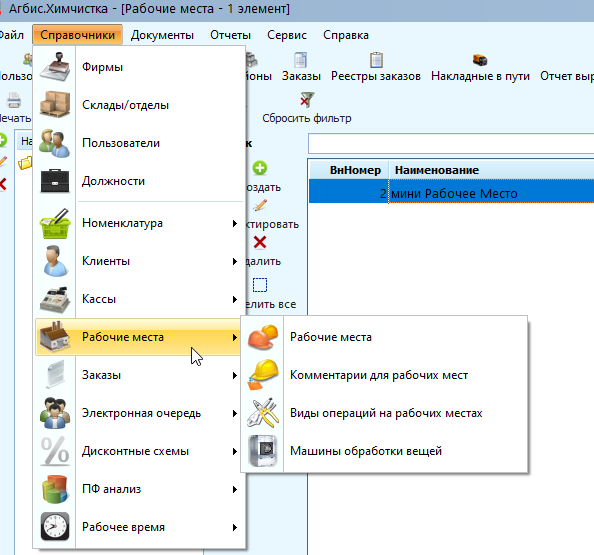Expand the Заказы submenu arrow
594x555 pixels.
click(235, 375)
